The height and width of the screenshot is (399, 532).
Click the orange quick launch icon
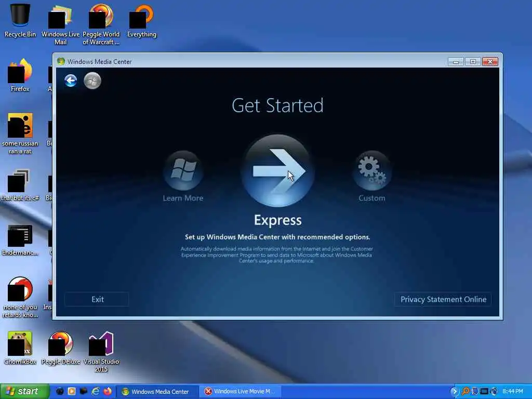click(72, 392)
